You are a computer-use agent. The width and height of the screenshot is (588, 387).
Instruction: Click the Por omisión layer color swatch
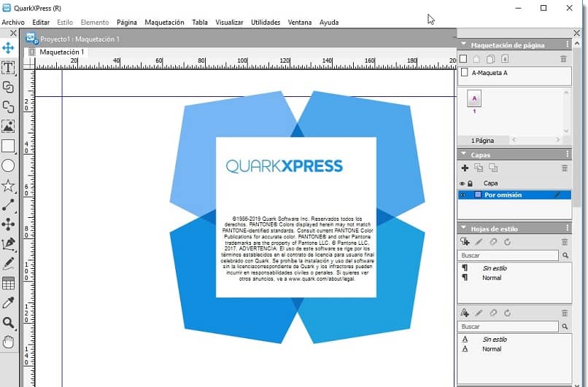click(x=478, y=195)
